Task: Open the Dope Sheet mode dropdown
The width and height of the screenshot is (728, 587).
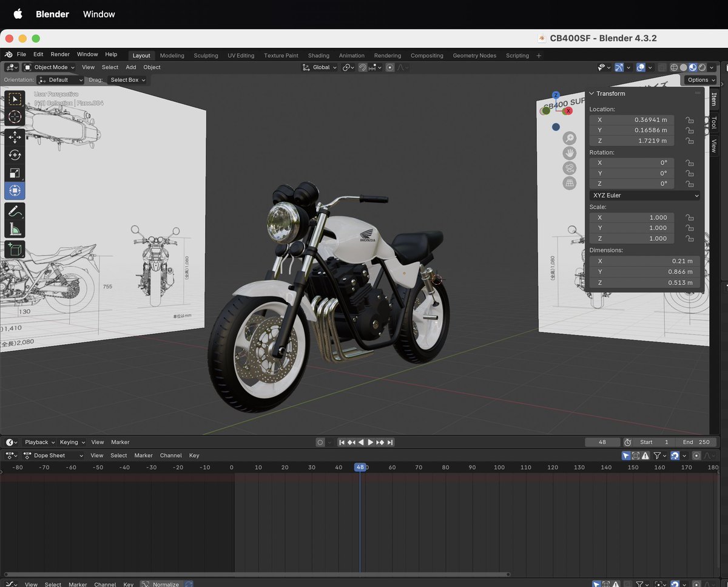Action: pos(53,455)
